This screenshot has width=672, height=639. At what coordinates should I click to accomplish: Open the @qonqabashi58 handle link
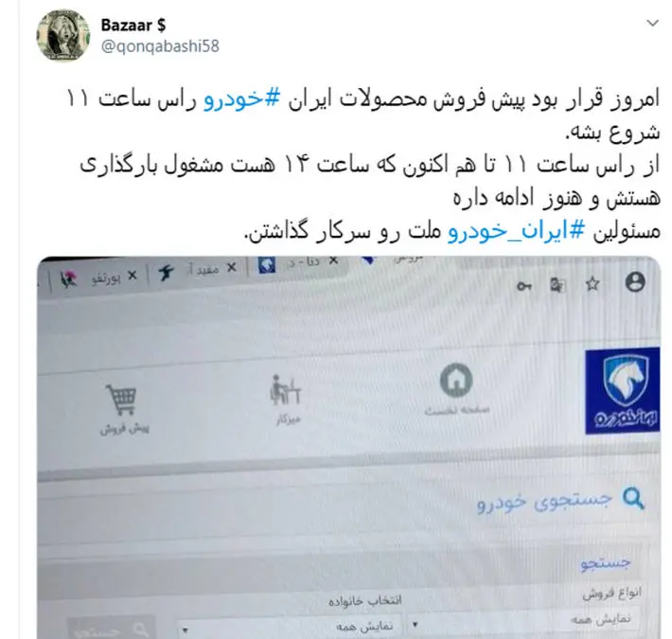(x=160, y=46)
